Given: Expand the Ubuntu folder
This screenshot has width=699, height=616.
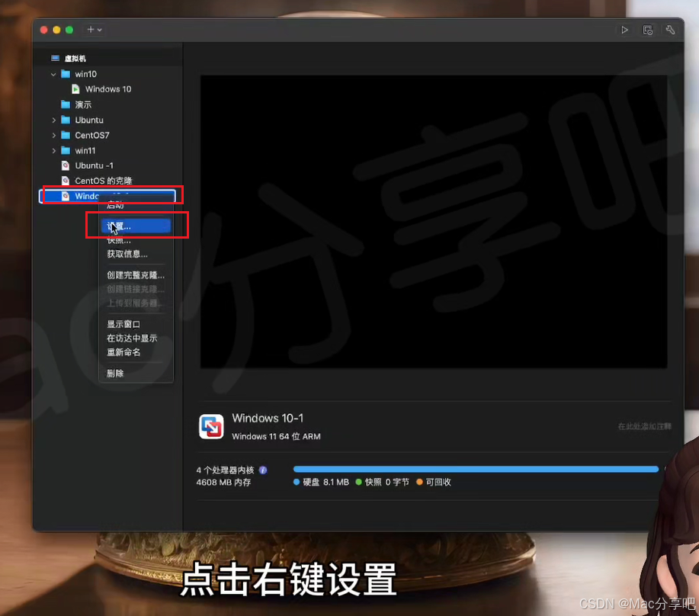Looking at the screenshot, I should tap(53, 120).
